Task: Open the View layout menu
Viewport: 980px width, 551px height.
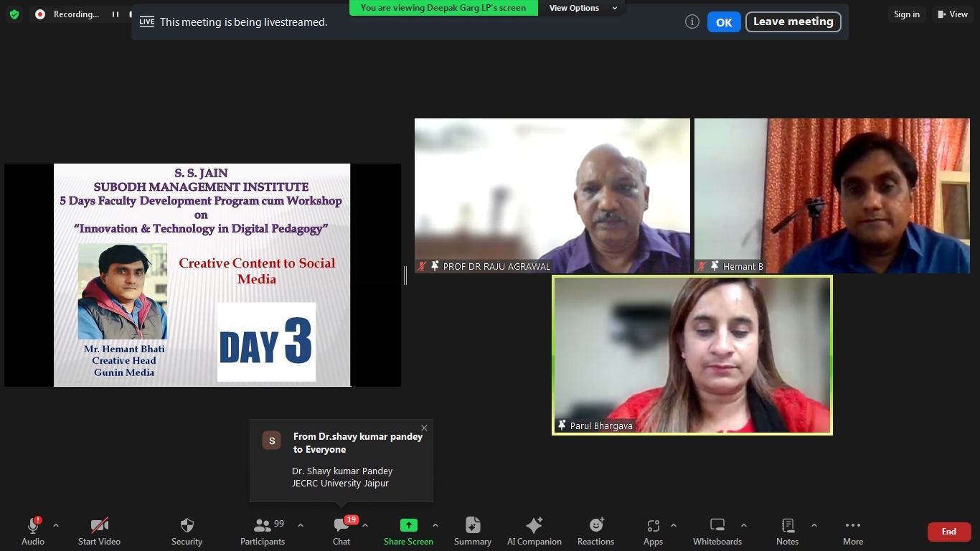Action: [x=952, y=14]
